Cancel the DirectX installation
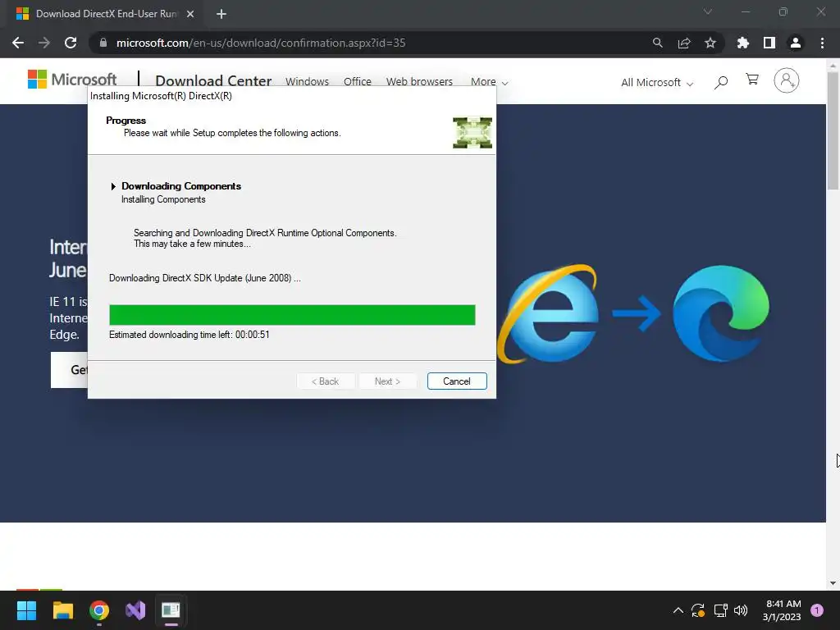 457,381
